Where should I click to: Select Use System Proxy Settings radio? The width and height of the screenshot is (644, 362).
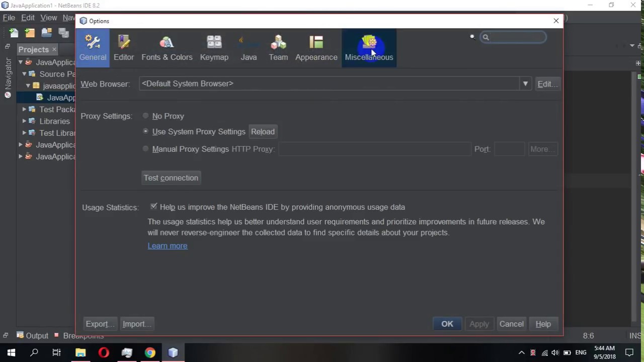coord(146,132)
